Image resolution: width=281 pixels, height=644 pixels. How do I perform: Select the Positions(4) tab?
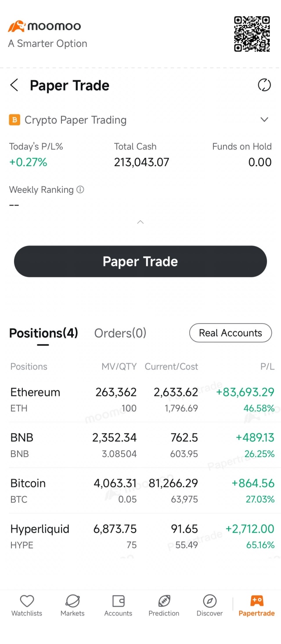(43, 333)
